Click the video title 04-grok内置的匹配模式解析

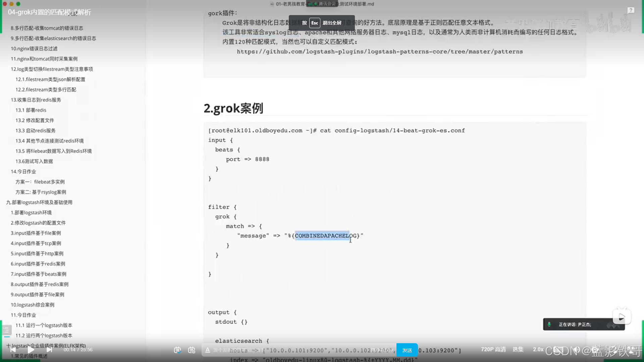coord(49,12)
